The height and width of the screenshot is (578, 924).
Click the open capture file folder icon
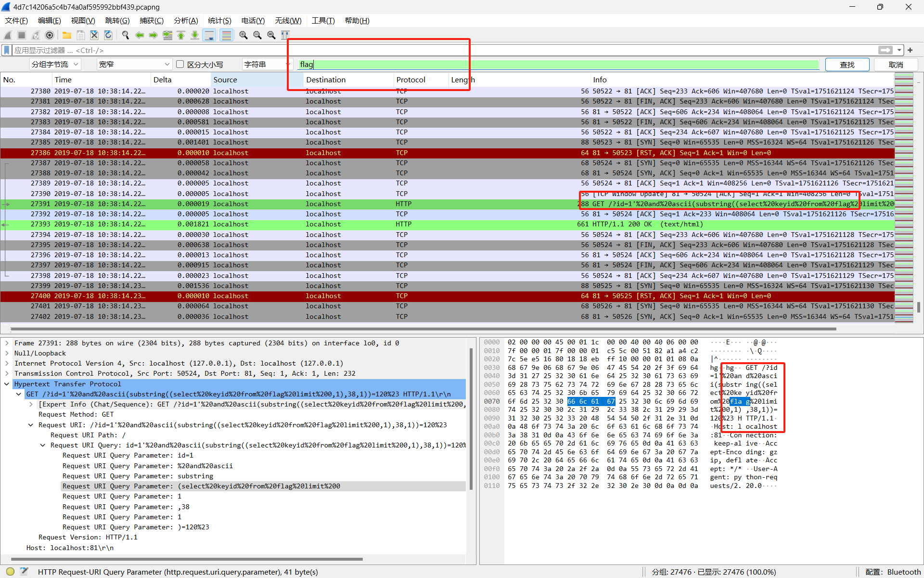tap(67, 35)
